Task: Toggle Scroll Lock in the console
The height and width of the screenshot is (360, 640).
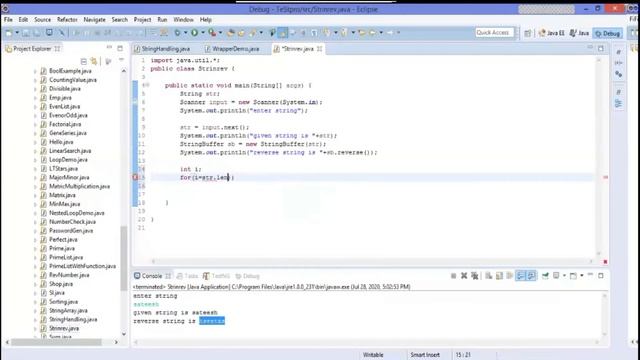Action: [x=499, y=276]
